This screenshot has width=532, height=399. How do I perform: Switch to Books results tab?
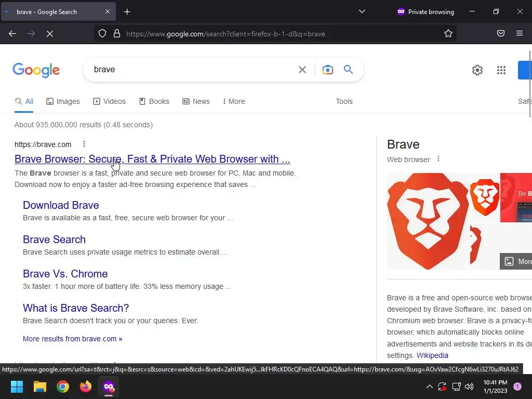click(x=154, y=101)
